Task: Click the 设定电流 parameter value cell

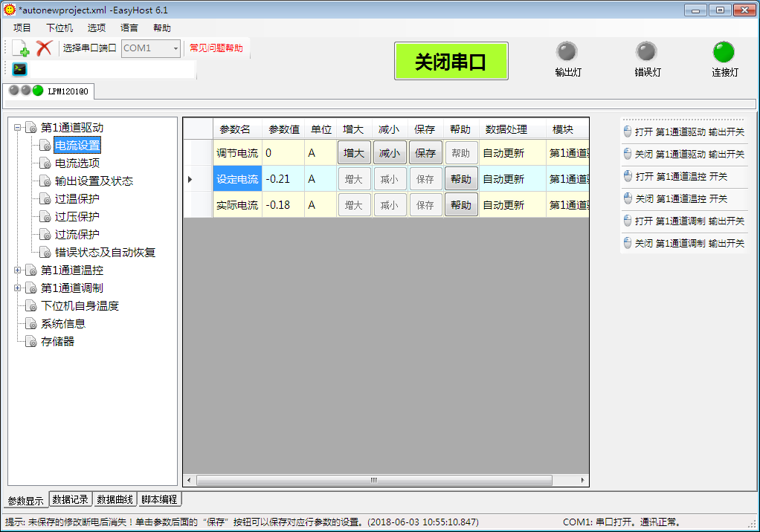Action: tap(283, 179)
